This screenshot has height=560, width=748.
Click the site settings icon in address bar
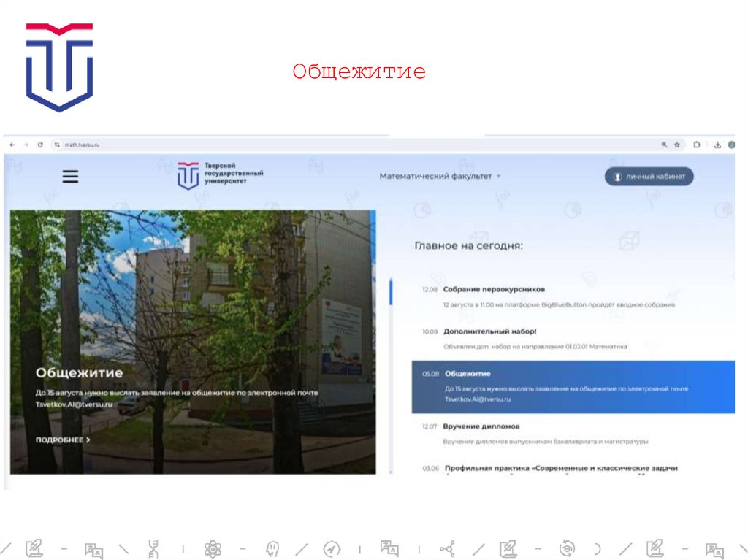[57, 145]
